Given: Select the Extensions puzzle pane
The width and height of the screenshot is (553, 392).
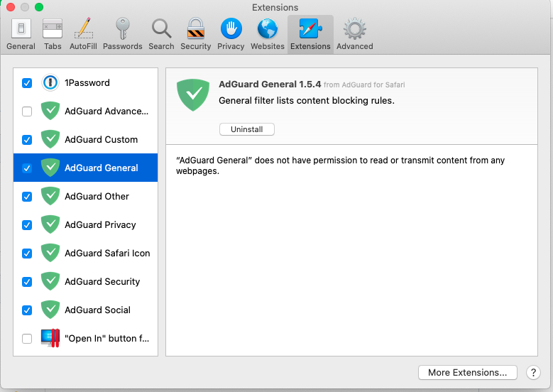Looking at the screenshot, I should click(x=310, y=35).
